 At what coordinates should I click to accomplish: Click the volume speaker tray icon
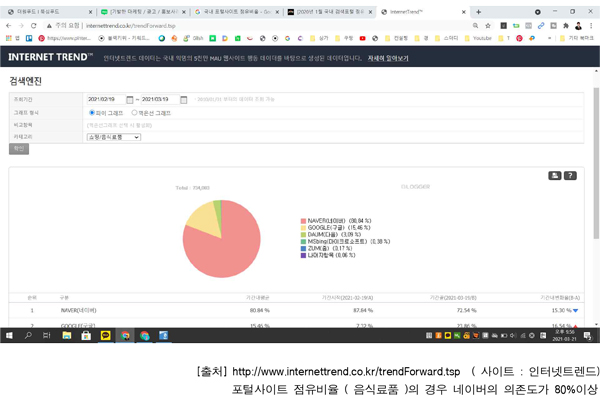coord(513,336)
